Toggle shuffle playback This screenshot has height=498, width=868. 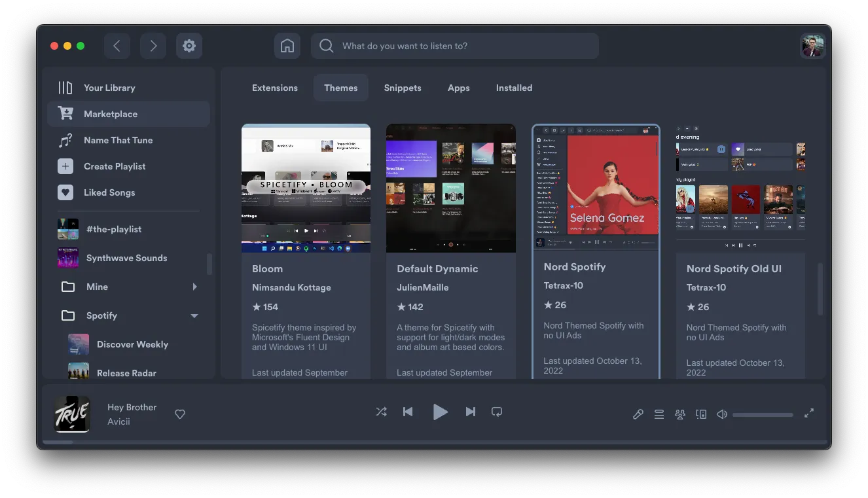click(x=382, y=412)
